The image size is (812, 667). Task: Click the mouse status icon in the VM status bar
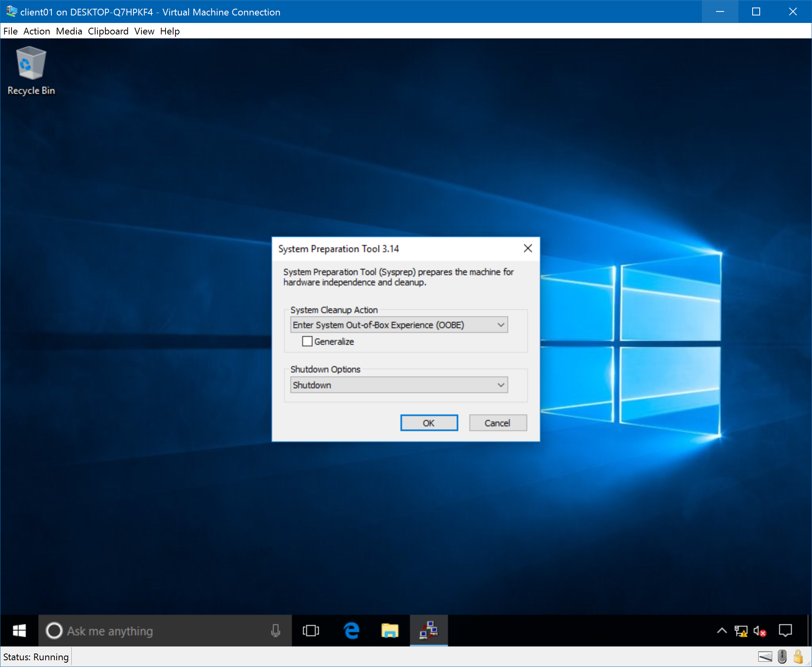click(782, 657)
